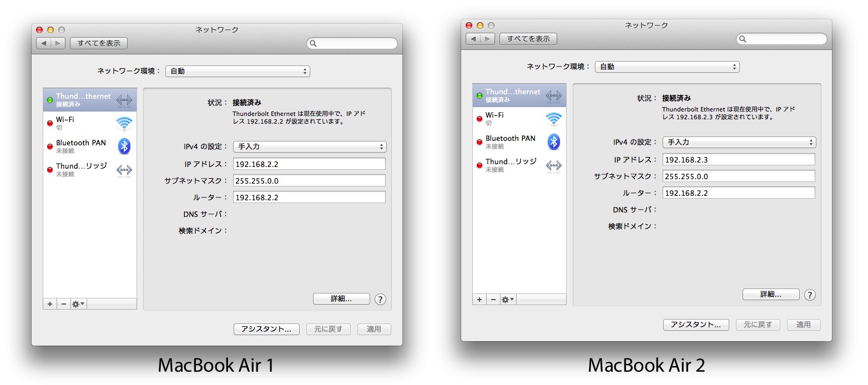
Task: Select Bluetooth PAN in MacBook Air 1 list
Action: tap(90, 146)
